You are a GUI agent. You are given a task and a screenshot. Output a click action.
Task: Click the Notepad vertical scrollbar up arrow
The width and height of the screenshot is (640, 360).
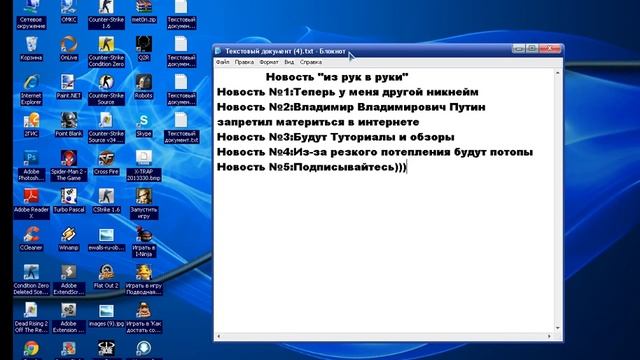point(558,73)
